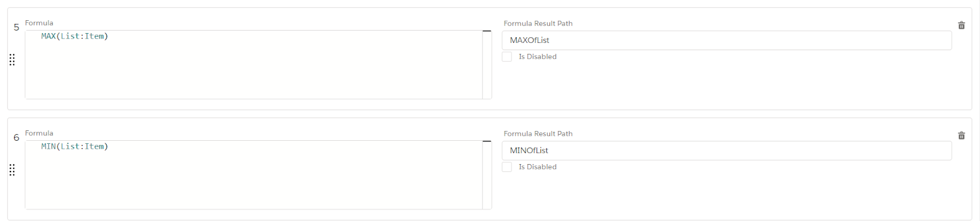
Task: Collapse the MAX formula editor using dash
Action: click(487, 31)
